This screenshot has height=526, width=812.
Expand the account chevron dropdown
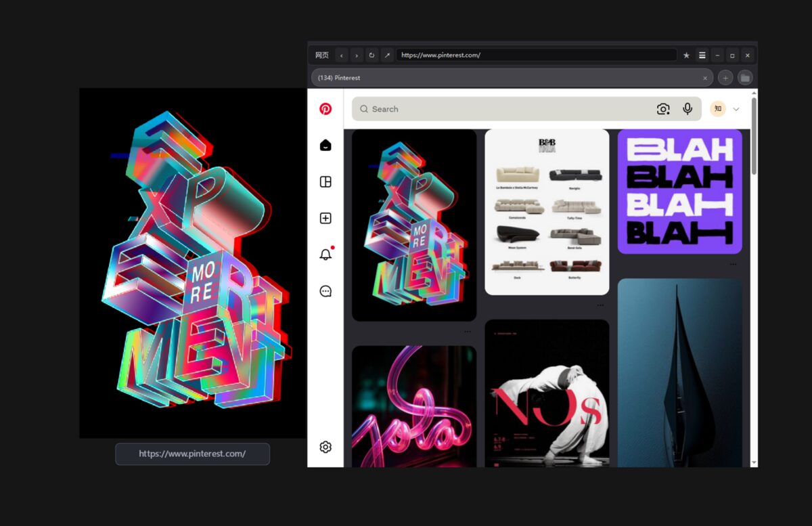[x=736, y=109]
